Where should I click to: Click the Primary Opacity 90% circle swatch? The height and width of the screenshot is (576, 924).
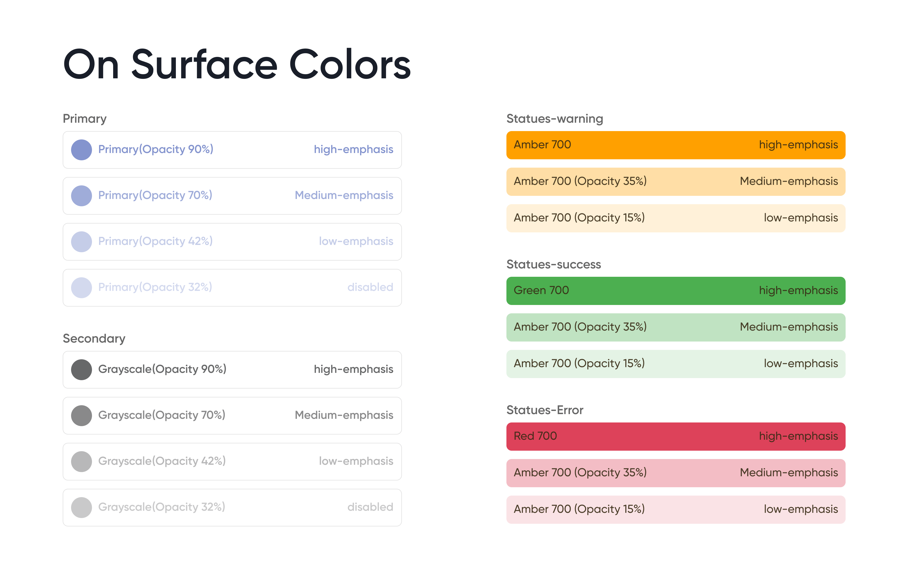click(x=81, y=150)
